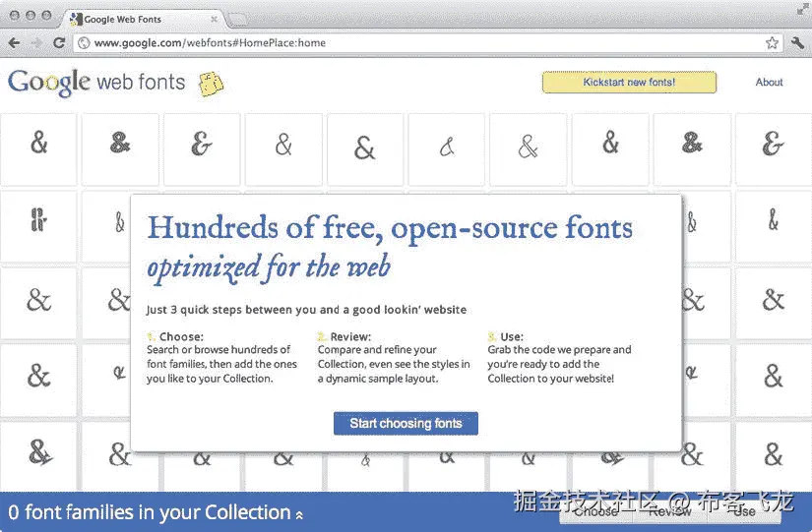Click the 'Use:' step heading
This screenshot has width=812, height=532.
coord(512,336)
